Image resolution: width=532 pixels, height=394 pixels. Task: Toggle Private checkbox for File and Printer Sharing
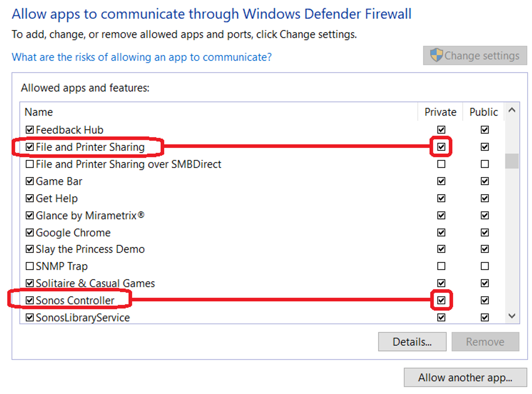tap(441, 147)
